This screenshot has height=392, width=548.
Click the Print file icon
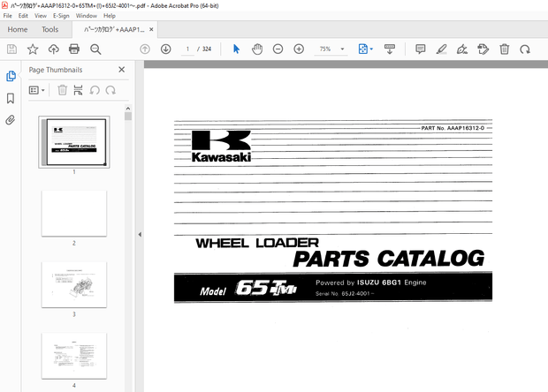pos(74,49)
